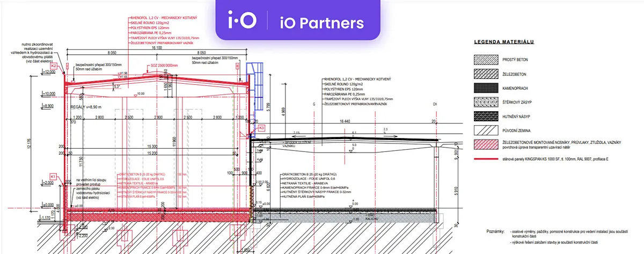The width and height of the screenshot is (644, 254).
Task: Click the blue ladder symbol beside the hall
Action: click(253, 86)
